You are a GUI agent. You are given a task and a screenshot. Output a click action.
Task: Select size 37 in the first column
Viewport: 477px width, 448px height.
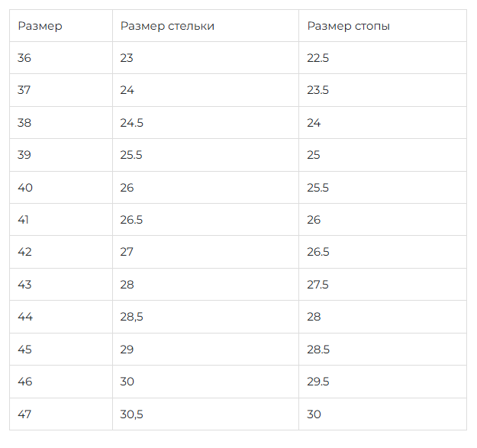click(24, 90)
